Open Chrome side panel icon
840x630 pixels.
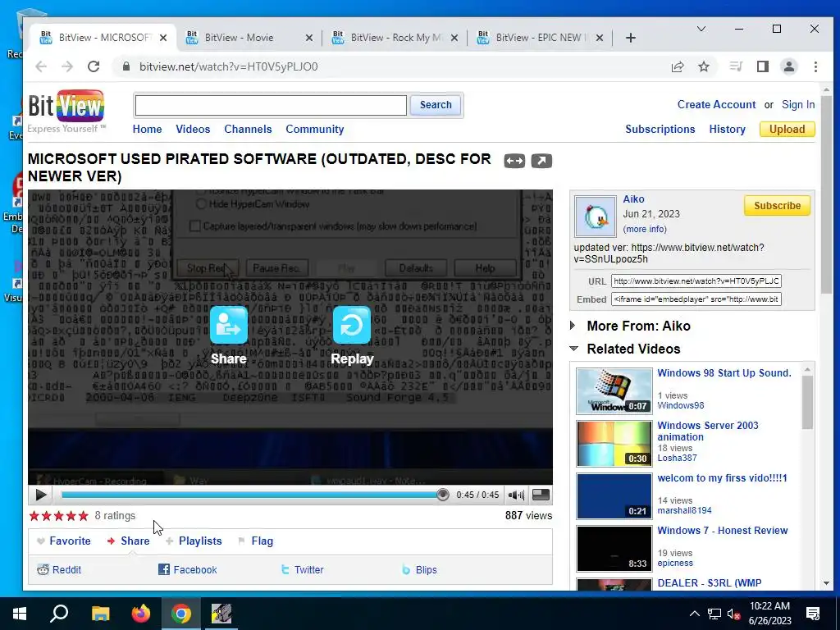coord(763,66)
